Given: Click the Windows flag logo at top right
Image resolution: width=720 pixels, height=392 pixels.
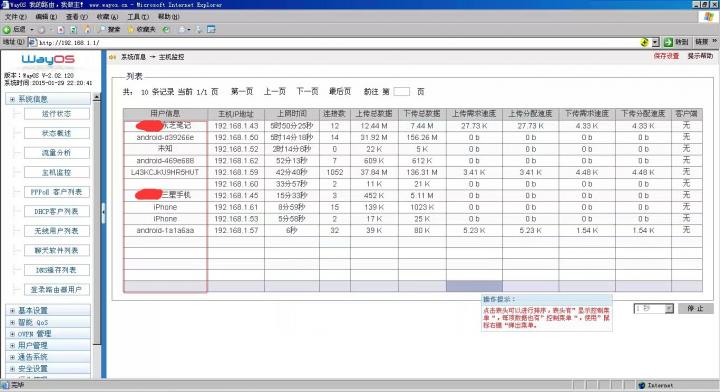Looking at the screenshot, I should point(709,17).
